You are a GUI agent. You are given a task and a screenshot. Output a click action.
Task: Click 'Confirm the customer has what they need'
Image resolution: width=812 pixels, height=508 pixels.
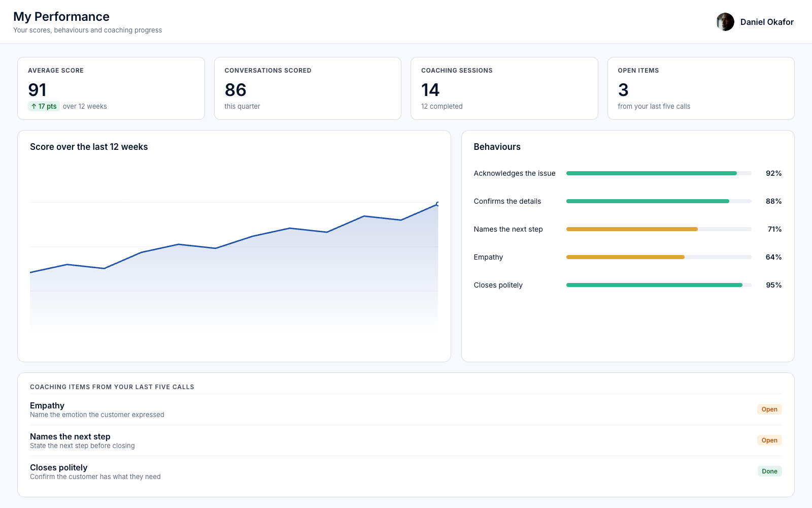(95, 477)
